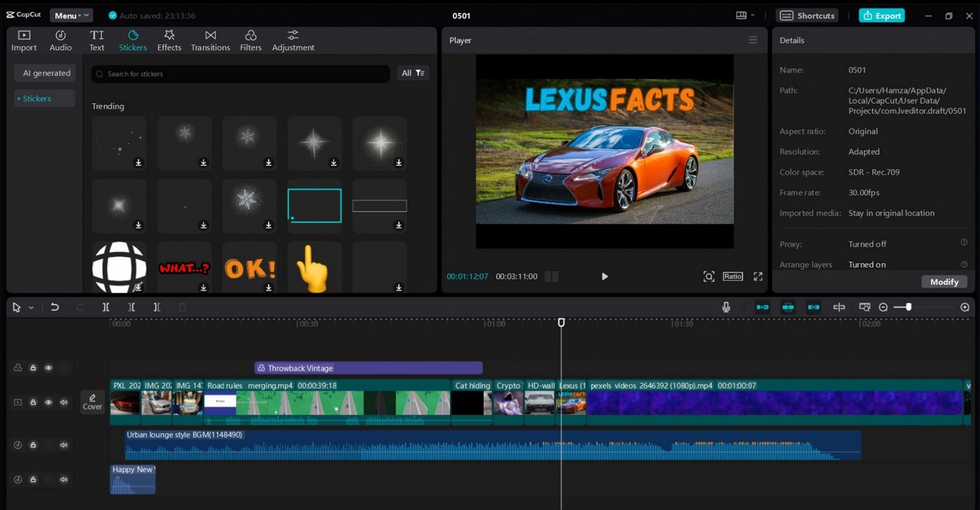This screenshot has width=980, height=510.
Task: Click the Cover edit button
Action: coord(93,402)
